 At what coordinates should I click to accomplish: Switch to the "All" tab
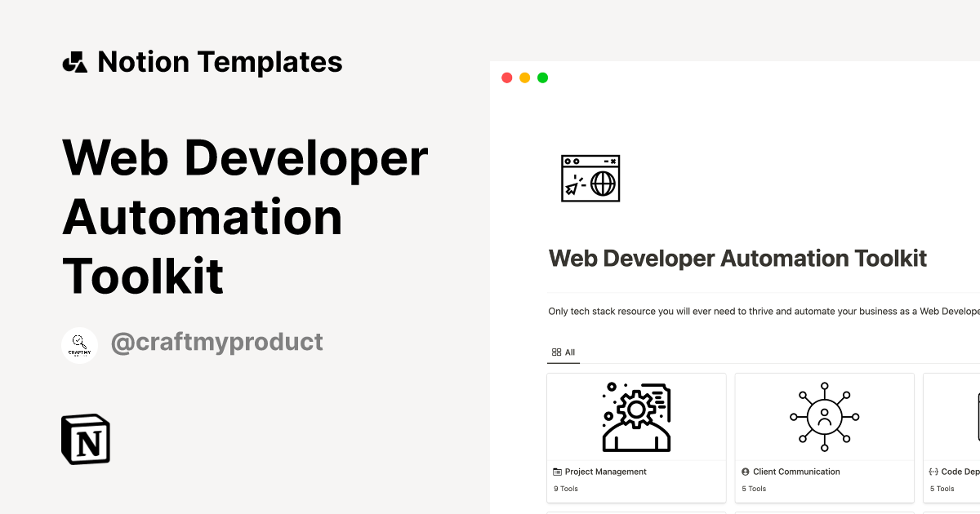pos(564,352)
